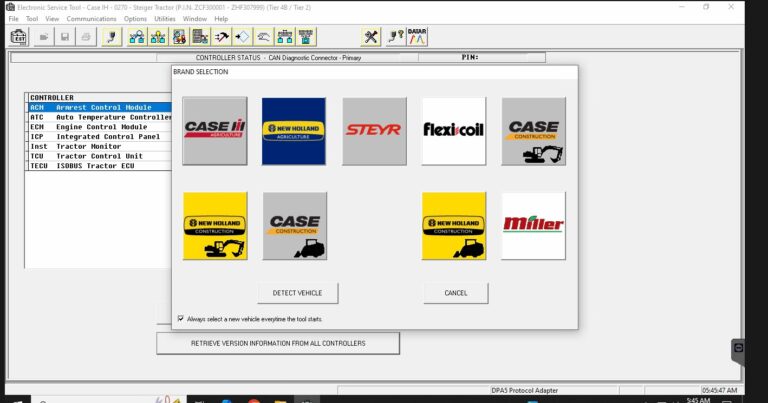Open the Options menu
768x403 pixels.
coord(135,19)
